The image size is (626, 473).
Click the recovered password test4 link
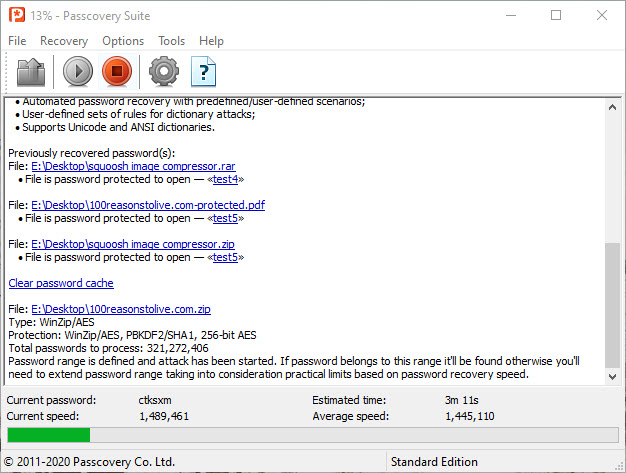[225, 179]
